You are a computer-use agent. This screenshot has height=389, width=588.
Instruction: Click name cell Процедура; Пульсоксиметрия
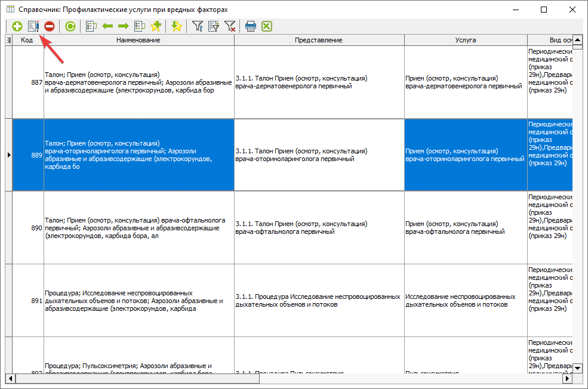[x=138, y=355]
